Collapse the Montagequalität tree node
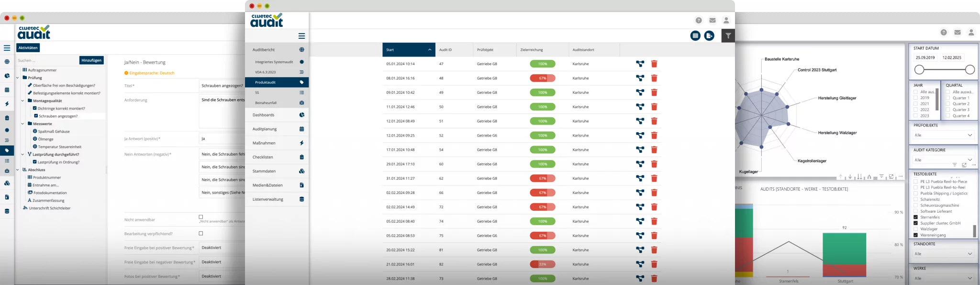 pyautogui.click(x=22, y=101)
